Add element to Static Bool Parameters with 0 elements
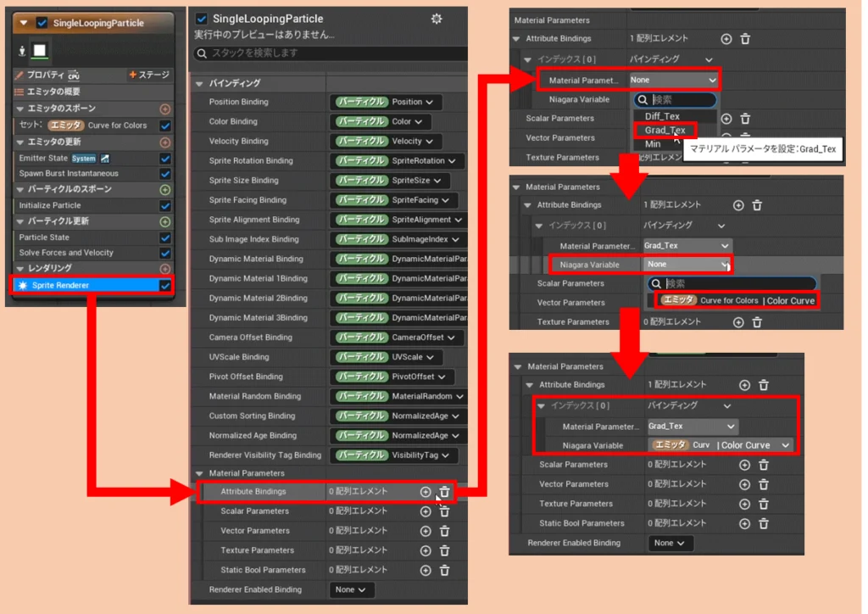Image resolution: width=868 pixels, height=614 pixels. (426, 570)
